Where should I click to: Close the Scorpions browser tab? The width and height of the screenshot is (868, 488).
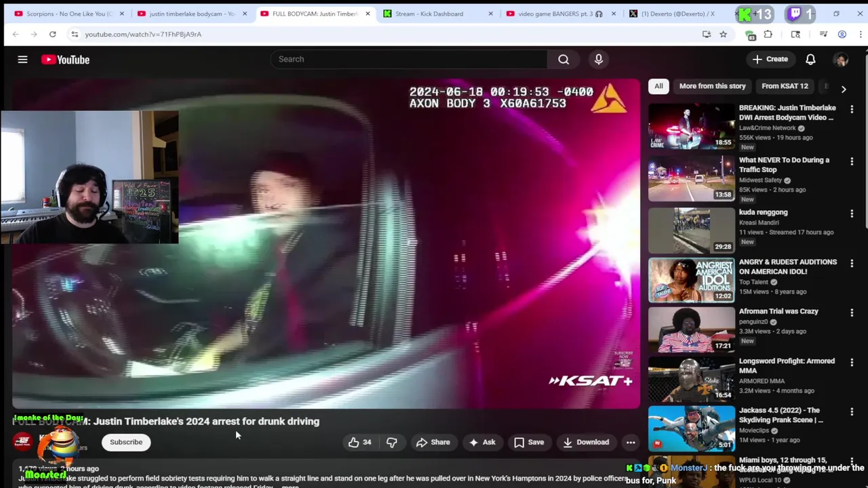pos(122,14)
